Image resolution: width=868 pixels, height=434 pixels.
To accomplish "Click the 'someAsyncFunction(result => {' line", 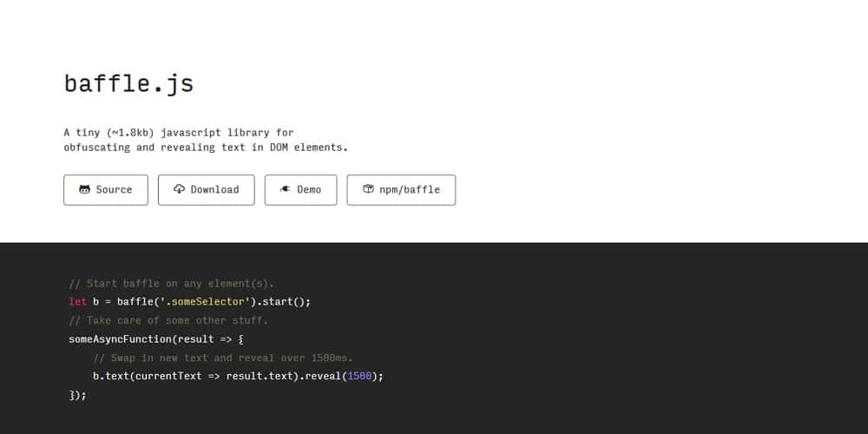I will pos(156,339).
